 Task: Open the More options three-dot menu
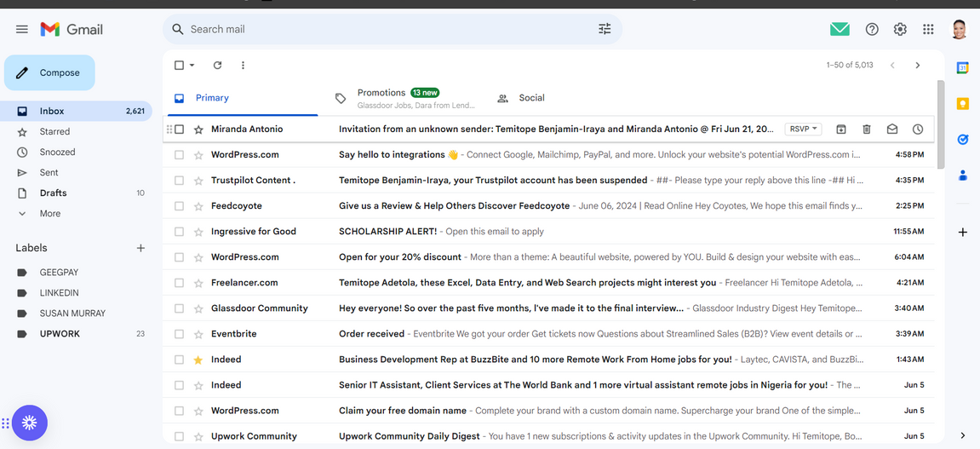point(244,65)
